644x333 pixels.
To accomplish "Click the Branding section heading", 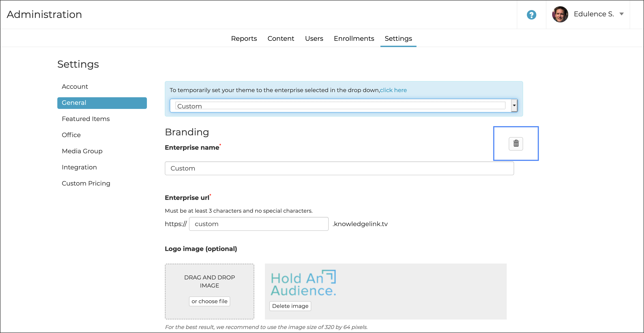I will click(x=187, y=132).
